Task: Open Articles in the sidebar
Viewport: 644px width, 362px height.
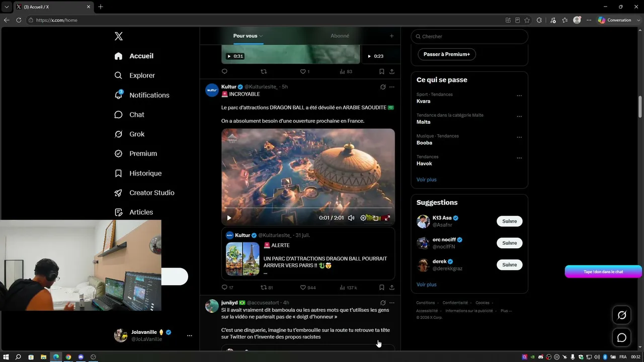Action: (134, 212)
